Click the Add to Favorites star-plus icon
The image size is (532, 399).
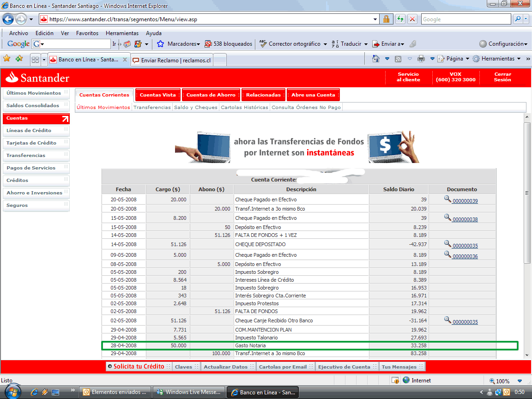(x=19, y=59)
